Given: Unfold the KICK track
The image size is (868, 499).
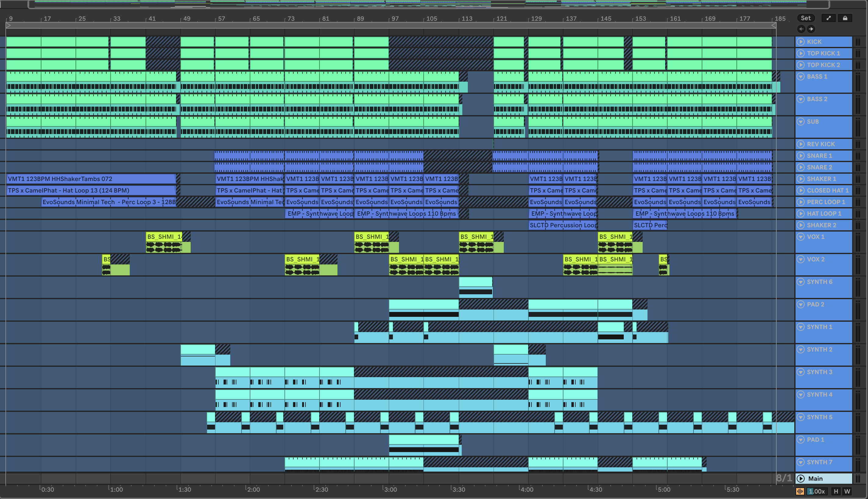Looking at the screenshot, I should pos(800,42).
